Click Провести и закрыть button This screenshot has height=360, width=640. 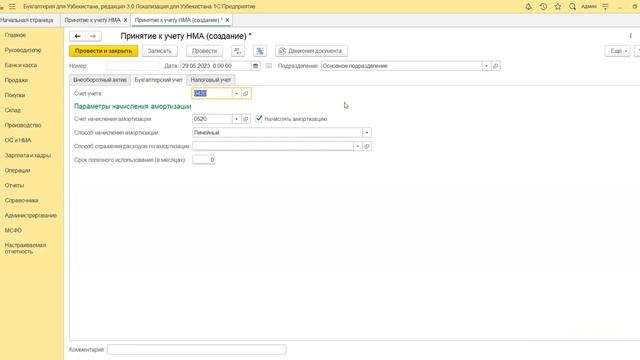point(103,51)
